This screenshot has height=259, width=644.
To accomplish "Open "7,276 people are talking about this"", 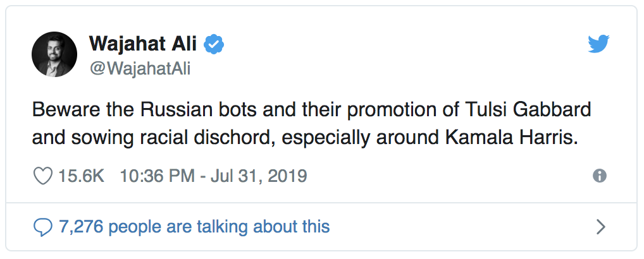I will (194, 226).
